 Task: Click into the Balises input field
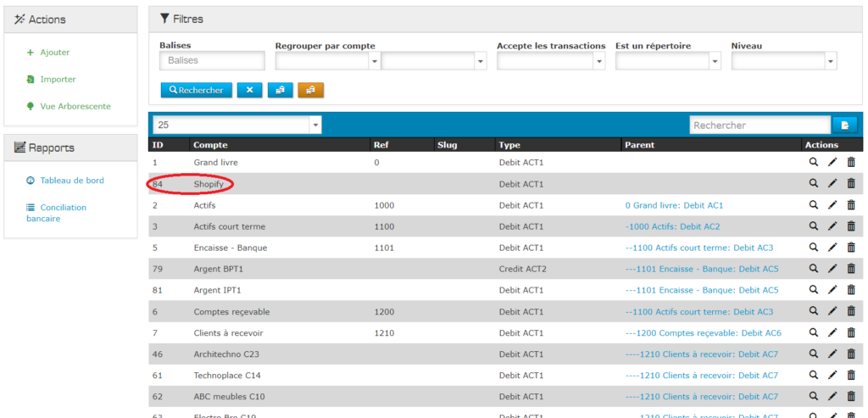(212, 61)
